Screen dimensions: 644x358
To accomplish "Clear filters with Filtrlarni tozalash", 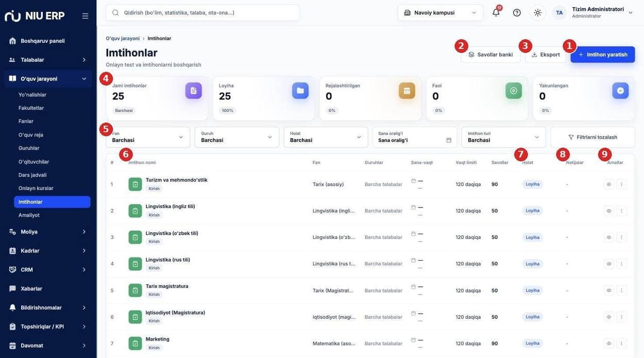I will 592,137.
